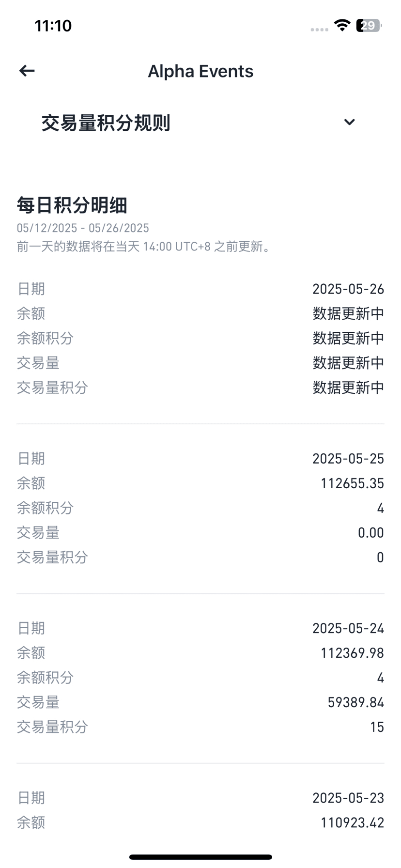Tap the home indicator bar
401x868 pixels.
tap(200, 857)
